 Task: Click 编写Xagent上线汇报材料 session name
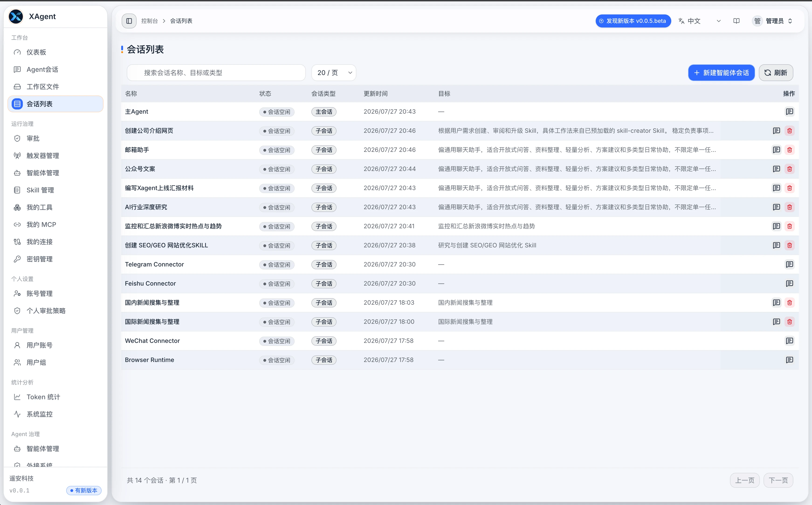159,188
